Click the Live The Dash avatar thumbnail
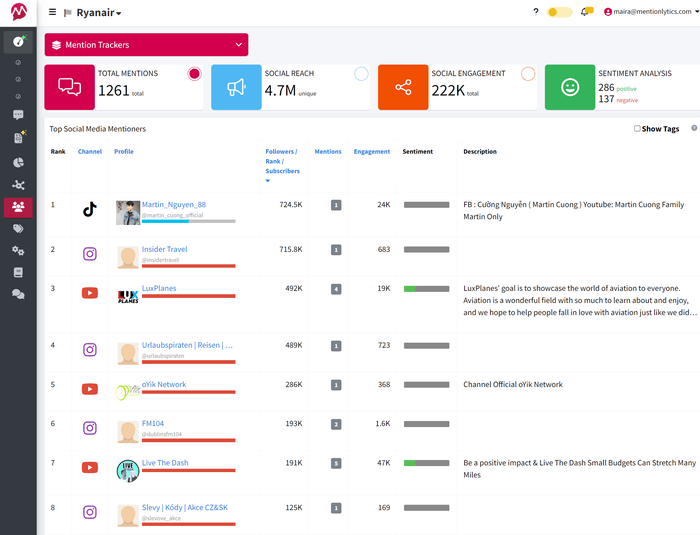This screenshot has height=535, width=700. (x=128, y=471)
